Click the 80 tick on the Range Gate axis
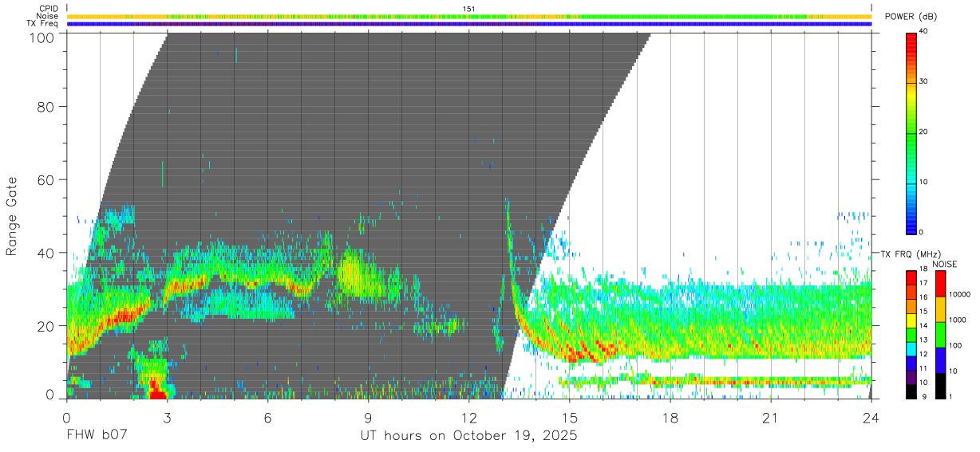 click(47, 106)
